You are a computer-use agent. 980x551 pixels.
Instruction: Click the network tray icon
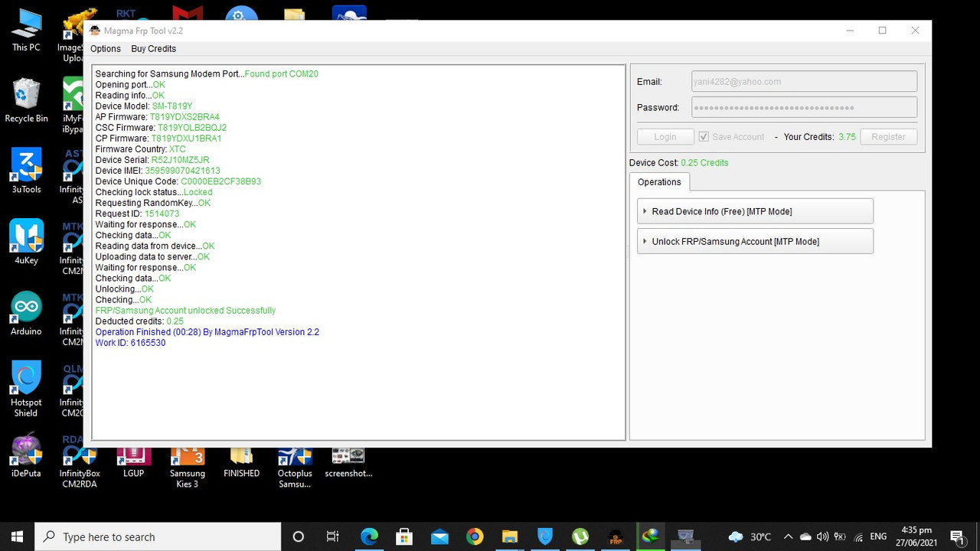[x=858, y=536]
